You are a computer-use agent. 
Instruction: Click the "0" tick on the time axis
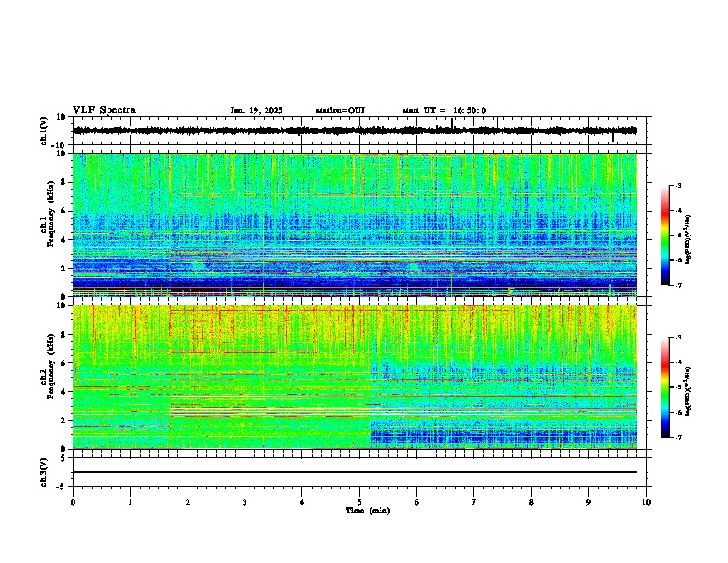click(73, 502)
